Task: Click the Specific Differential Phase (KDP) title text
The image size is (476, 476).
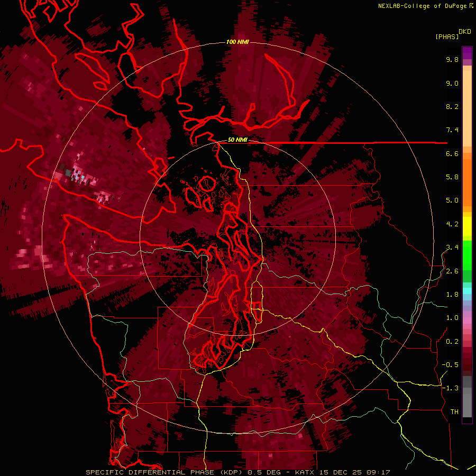Action: pos(165,472)
